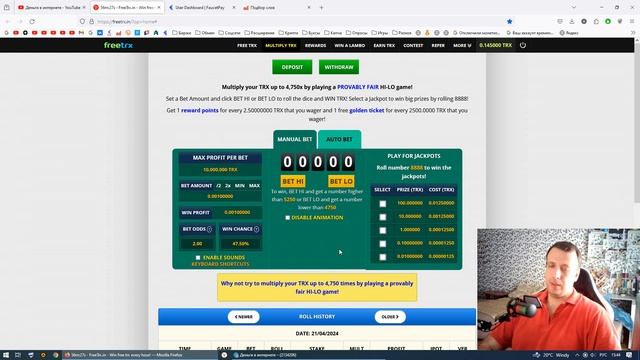Open the KEYBOARD SHORTCUTS link
The image size is (640, 360).
pyautogui.click(x=220, y=264)
